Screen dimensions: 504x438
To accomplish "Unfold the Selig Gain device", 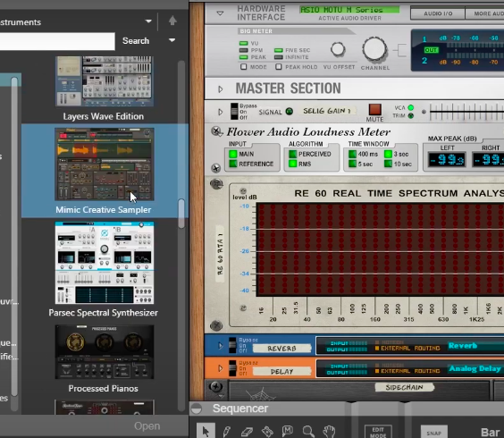I will pyautogui.click(x=221, y=112).
